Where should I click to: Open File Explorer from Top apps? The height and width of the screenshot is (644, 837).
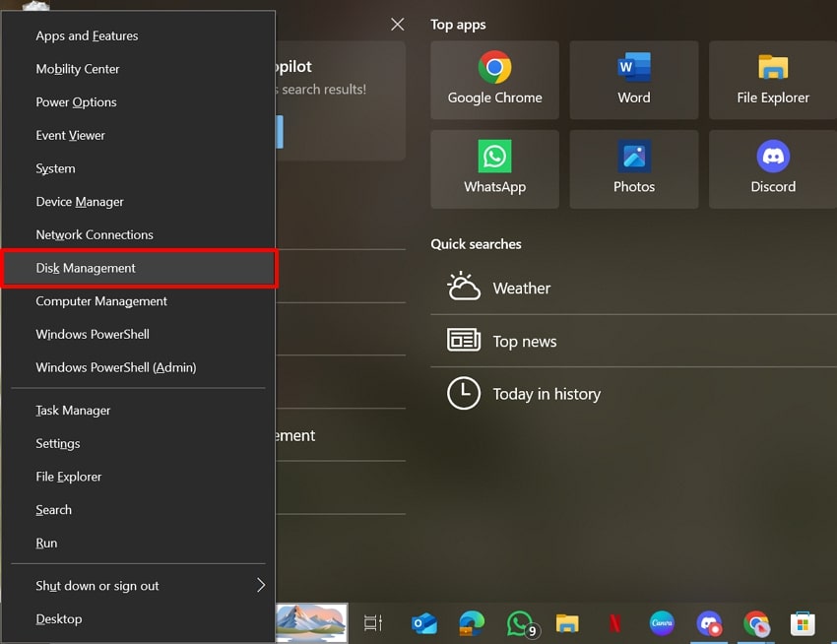click(x=773, y=79)
